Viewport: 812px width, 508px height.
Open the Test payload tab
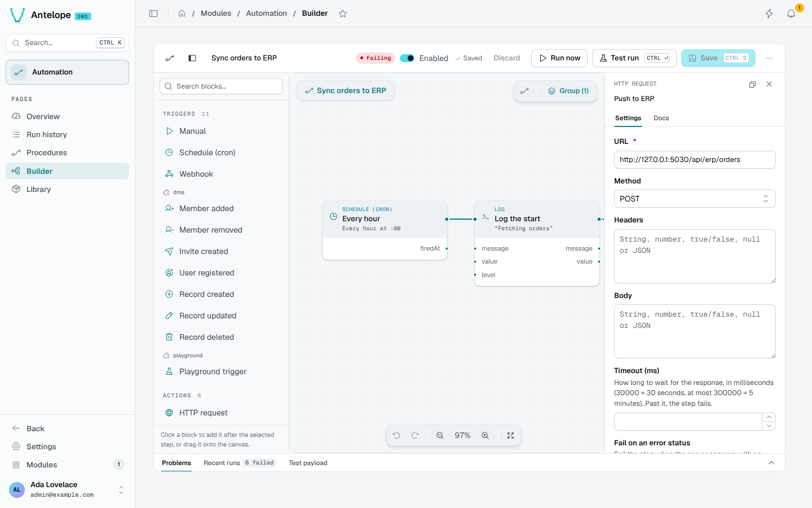(x=308, y=463)
